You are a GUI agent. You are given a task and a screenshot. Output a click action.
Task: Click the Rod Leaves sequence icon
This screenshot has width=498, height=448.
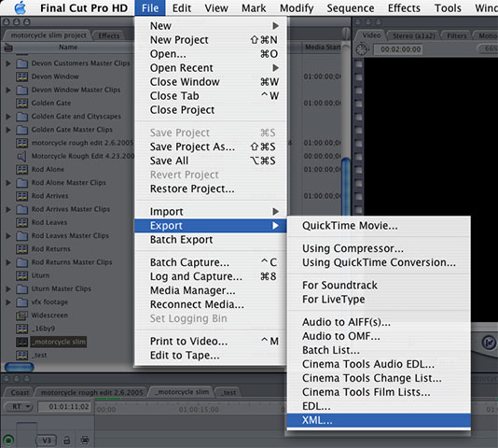click(21, 222)
